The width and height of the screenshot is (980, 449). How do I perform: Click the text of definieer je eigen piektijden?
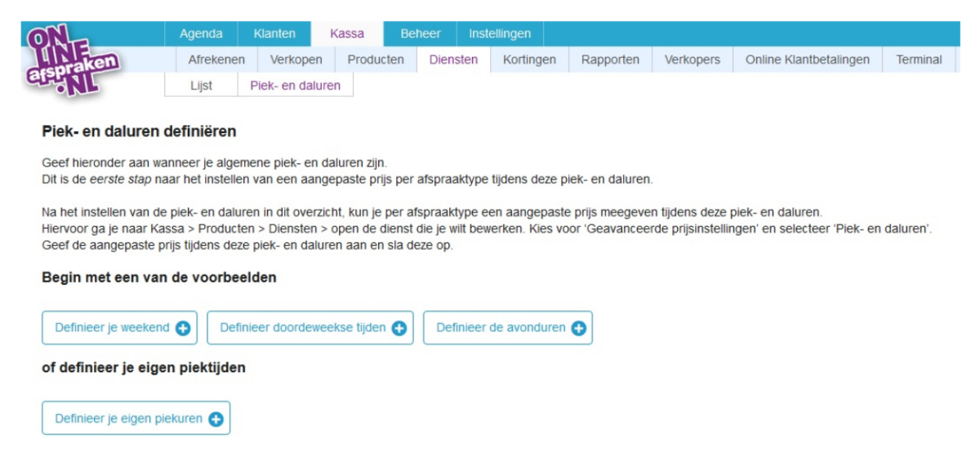(x=144, y=367)
